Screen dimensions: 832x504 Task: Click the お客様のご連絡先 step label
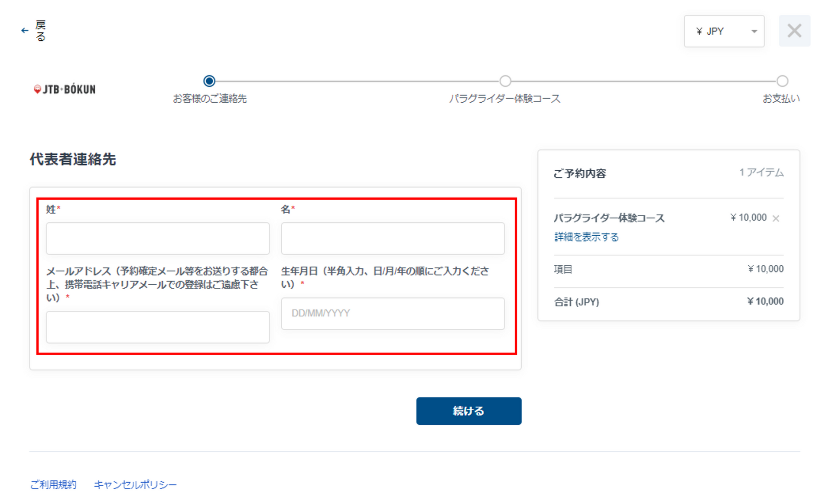210,99
